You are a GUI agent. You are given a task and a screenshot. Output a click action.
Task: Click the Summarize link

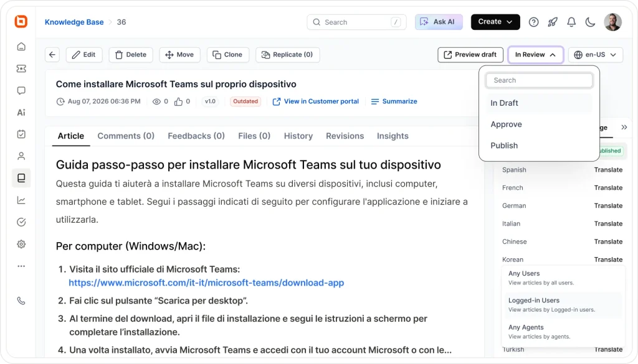coord(394,101)
